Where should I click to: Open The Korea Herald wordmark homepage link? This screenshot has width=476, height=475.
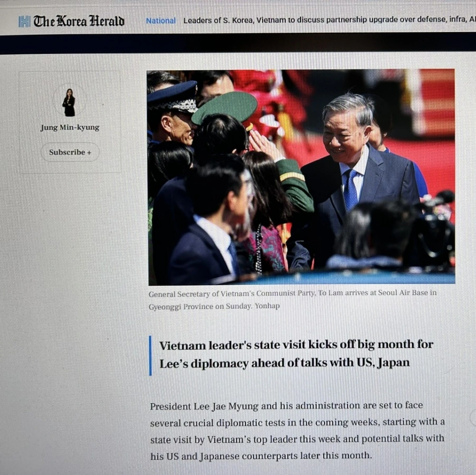point(79,21)
